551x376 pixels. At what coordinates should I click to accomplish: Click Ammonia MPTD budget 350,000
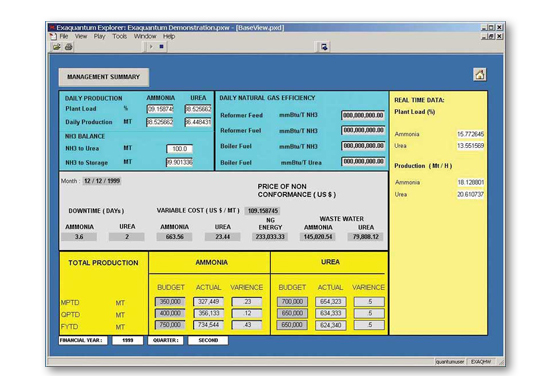pos(170,302)
